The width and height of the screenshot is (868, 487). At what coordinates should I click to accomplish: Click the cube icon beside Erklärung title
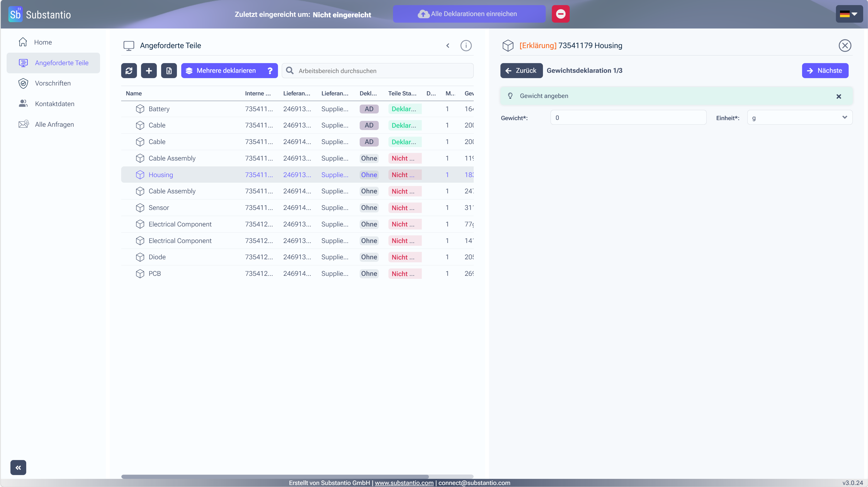click(x=508, y=46)
